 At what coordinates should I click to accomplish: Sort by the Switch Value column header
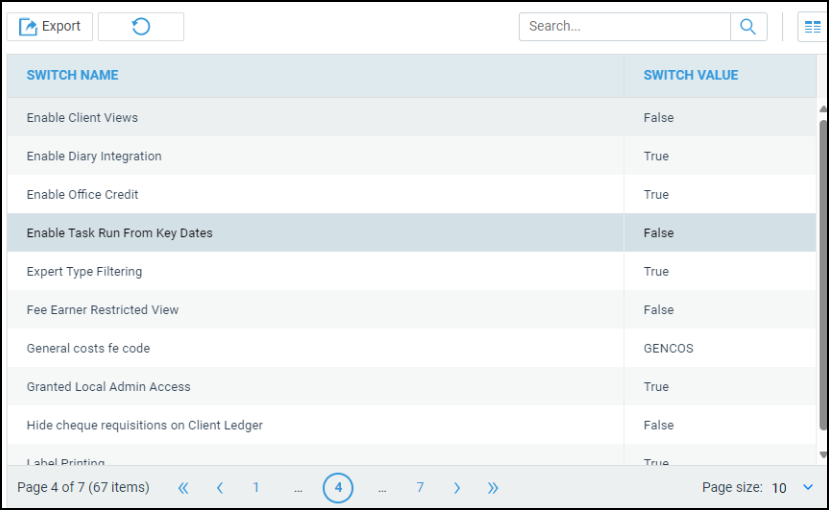pos(690,76)
